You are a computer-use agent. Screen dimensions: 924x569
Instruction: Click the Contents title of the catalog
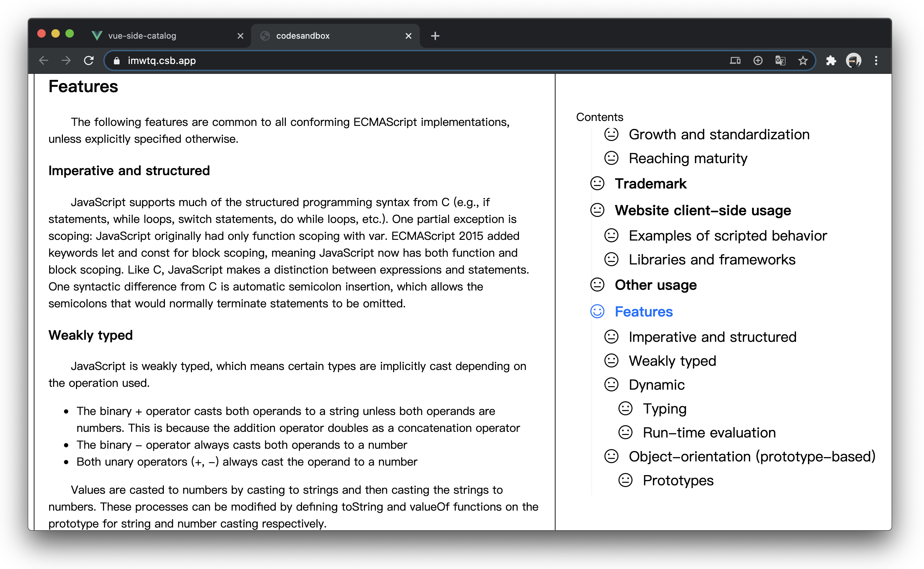point(599,117)
